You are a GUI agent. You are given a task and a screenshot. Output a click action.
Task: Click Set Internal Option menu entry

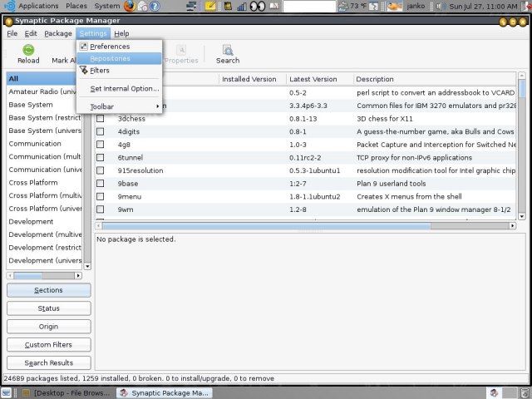119,89
